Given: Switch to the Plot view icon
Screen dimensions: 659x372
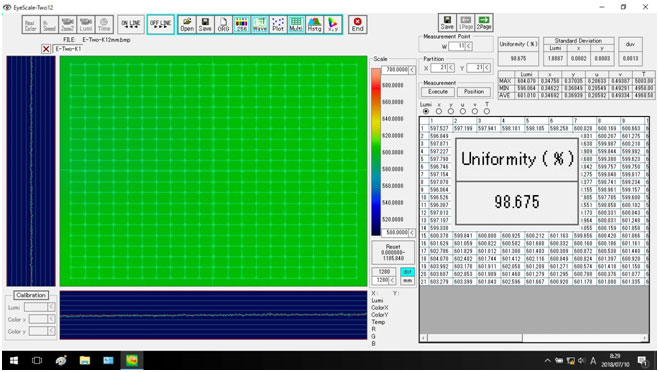Looking at the screenshot, I should pos(278,24).
